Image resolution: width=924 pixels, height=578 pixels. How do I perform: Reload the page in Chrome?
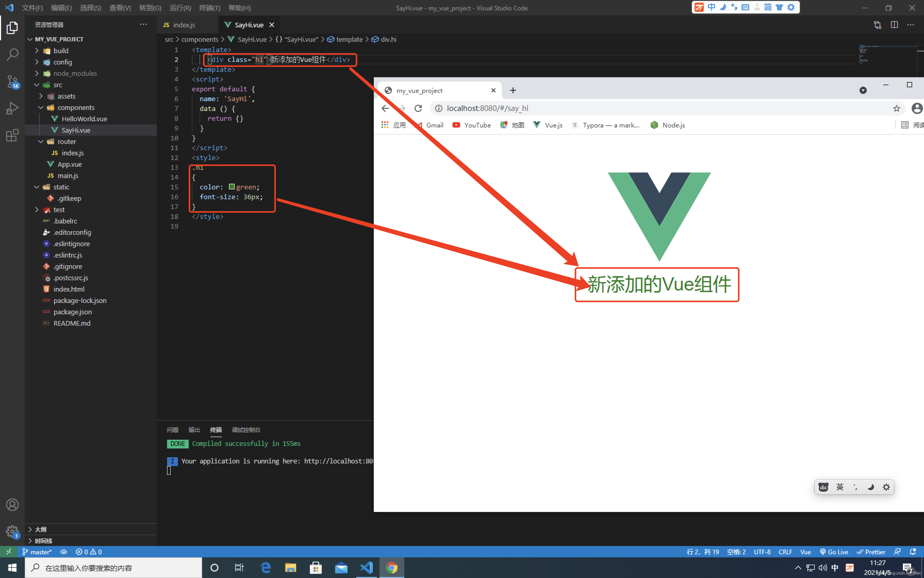418,109
